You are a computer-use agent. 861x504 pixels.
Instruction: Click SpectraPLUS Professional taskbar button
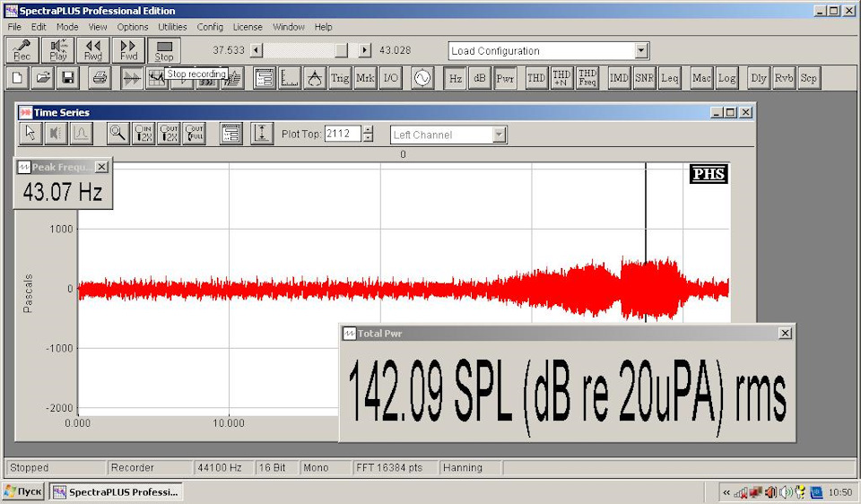pyautogui.click(x=116, y=492)
